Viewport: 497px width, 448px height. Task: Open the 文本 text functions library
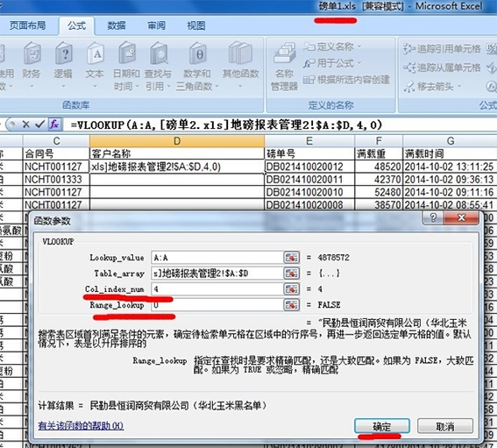click(x=95, y=65)
